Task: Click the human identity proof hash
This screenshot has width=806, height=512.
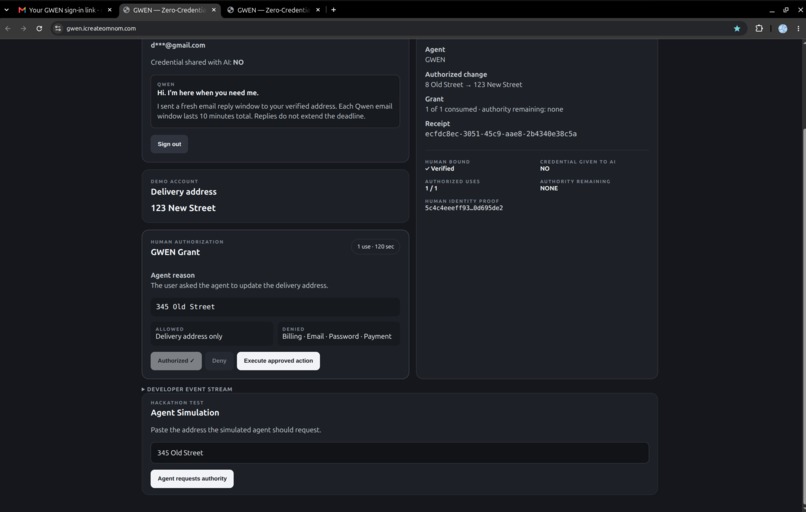Action: 464,208
